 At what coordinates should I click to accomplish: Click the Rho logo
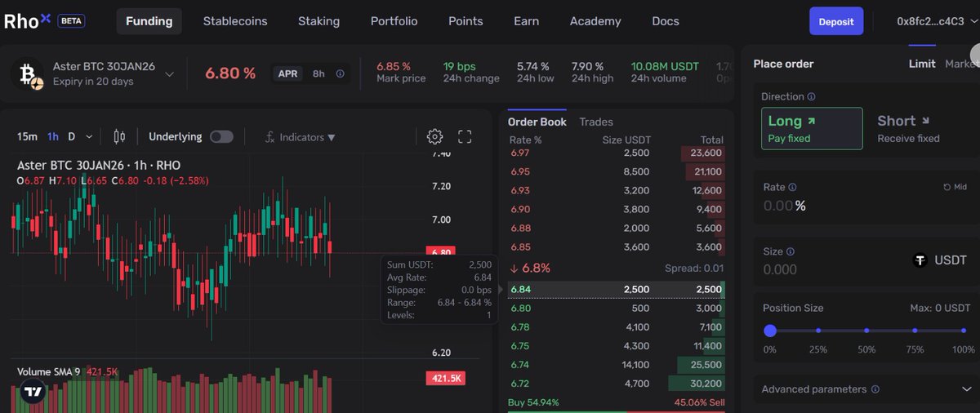click(28, 21)
